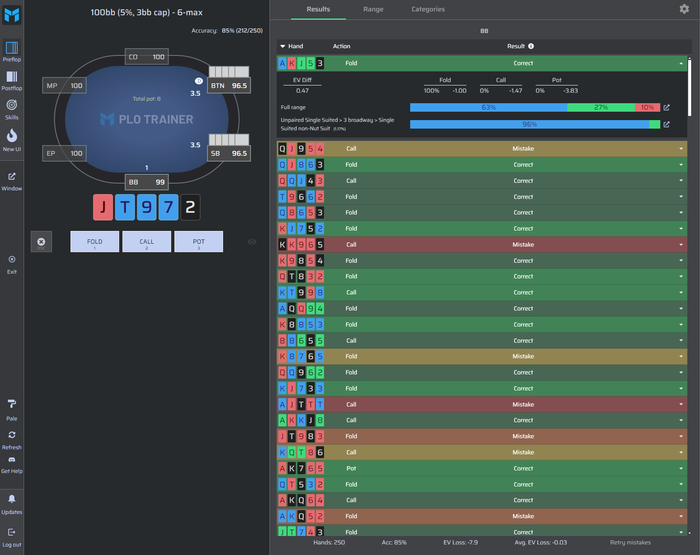This screenshot has height=555, width=700.
Task: Click Retry mistakes link
Action: (x=630, y=542)
